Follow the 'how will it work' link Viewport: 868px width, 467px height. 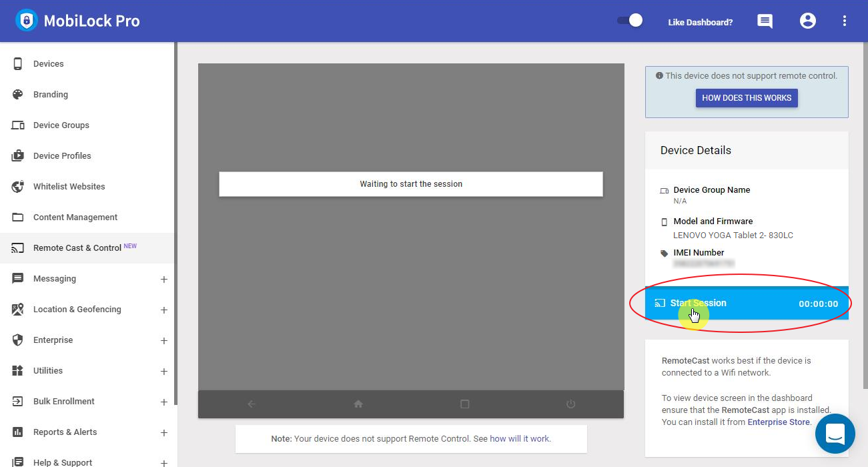[520, 439]
